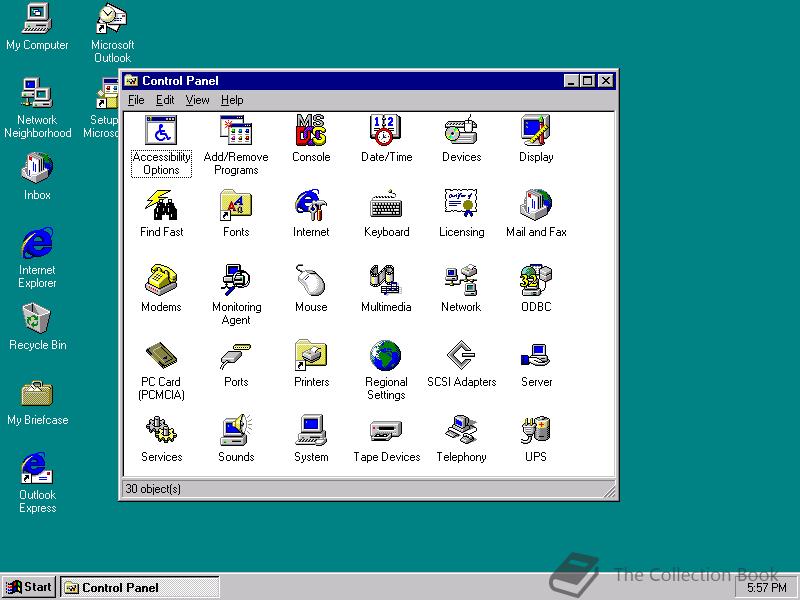The height and width of the screenshot is (600, 800).
Task: Open the ODBC data sources icon
Action: click(x=536, y=289)
